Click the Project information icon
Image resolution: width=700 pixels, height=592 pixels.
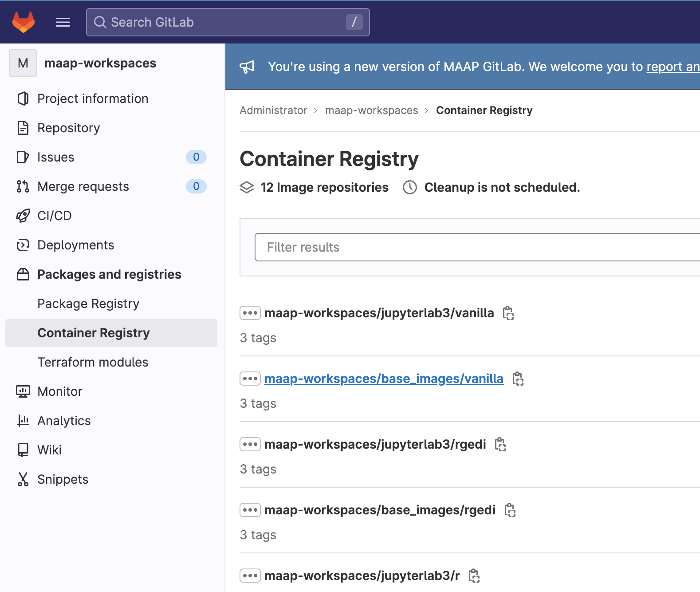point(23,99)
